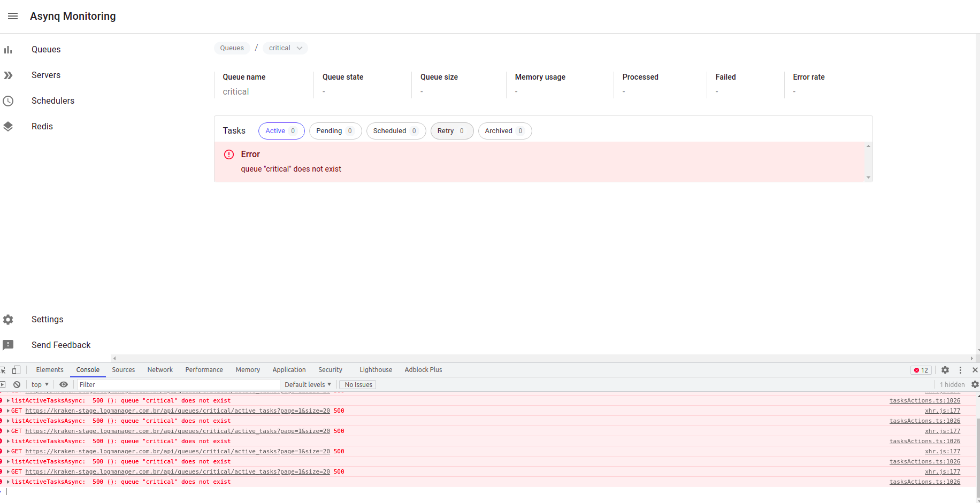Click the Schedulers clock icon
The height and width of the screenshot is (503, 980).
[x=8, y=101]
